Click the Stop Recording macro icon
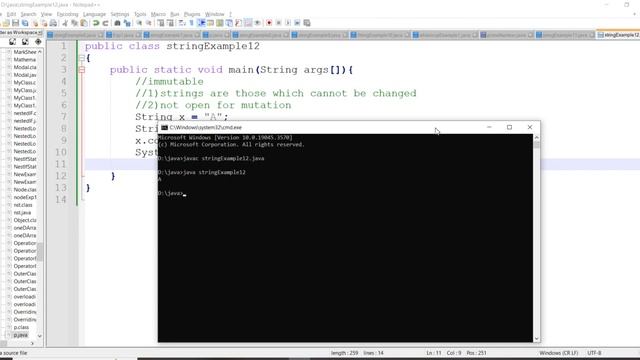 (278, 23)
